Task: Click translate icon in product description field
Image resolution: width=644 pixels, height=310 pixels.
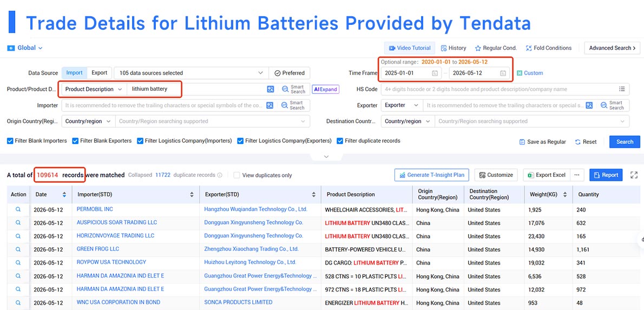Action: pos(270,89)
